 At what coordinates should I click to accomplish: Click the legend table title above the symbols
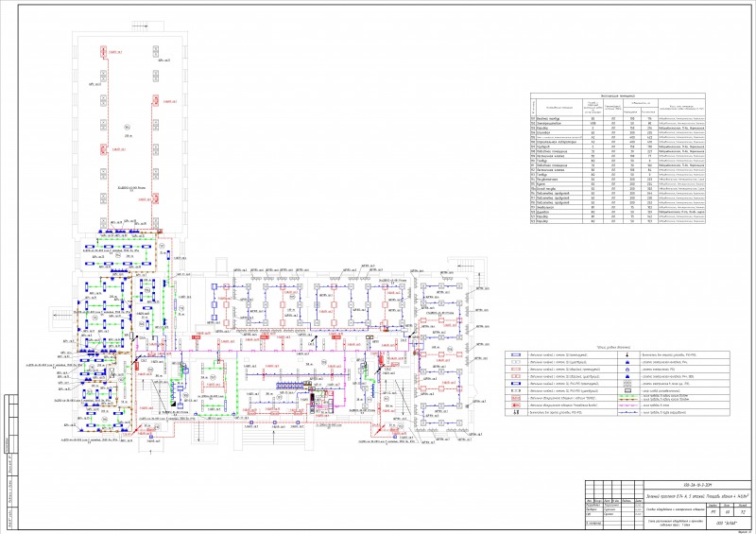(x=613, y=347)
